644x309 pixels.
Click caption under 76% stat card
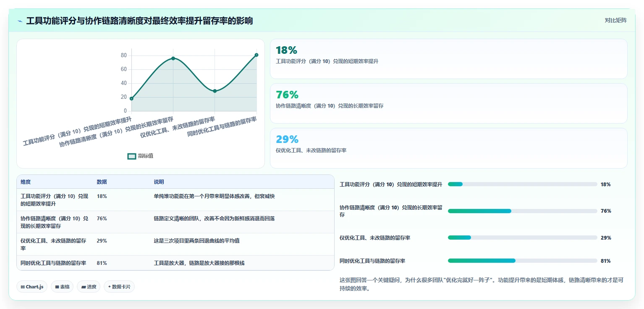point(330,106)
